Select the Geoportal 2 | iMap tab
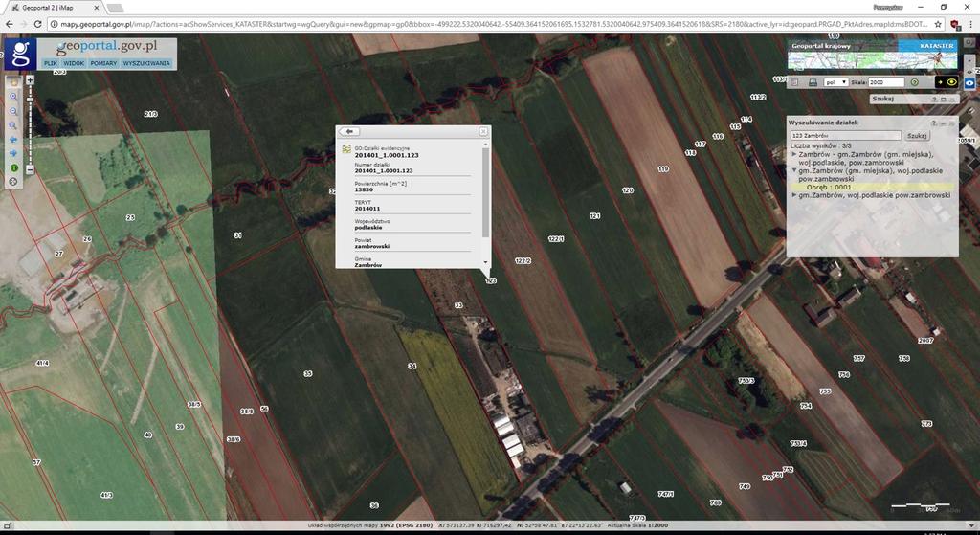 tap(55, 8)
